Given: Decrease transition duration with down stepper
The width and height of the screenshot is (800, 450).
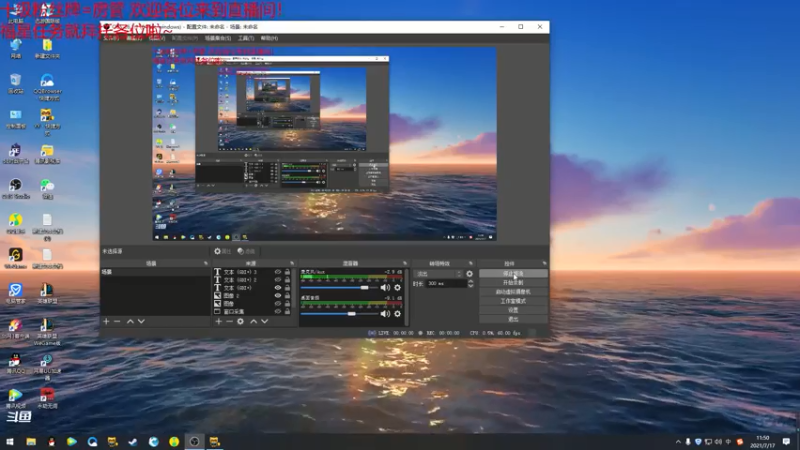Looking at the screenshot, I should click(x=470, y=286).
